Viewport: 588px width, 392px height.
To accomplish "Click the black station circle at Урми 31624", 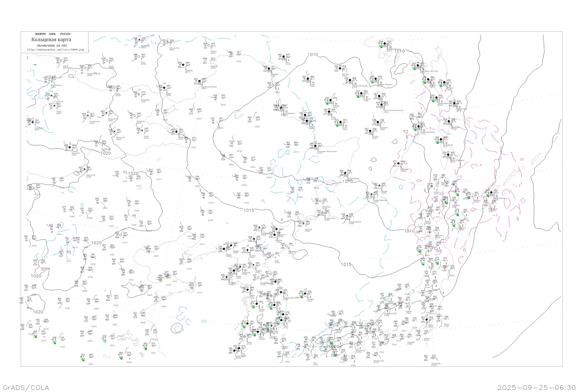I will (x=340, y=122).
